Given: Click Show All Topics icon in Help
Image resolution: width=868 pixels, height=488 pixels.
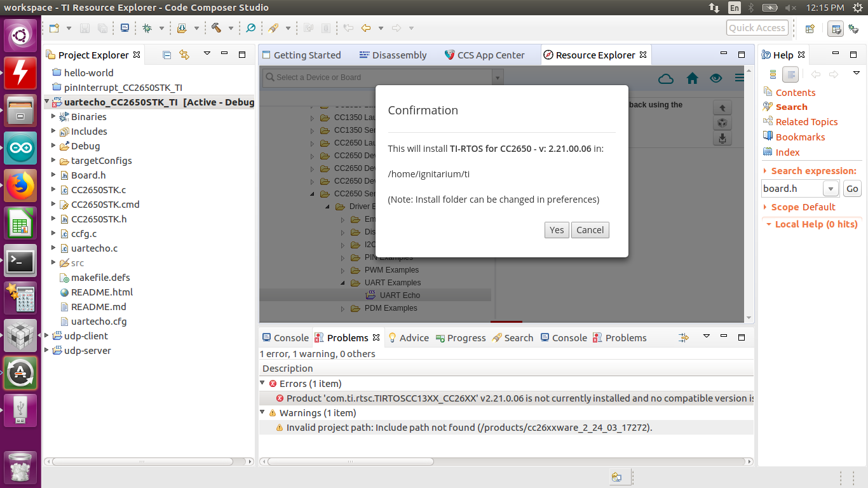Looking at the screenshot, I should coord(773,74).
